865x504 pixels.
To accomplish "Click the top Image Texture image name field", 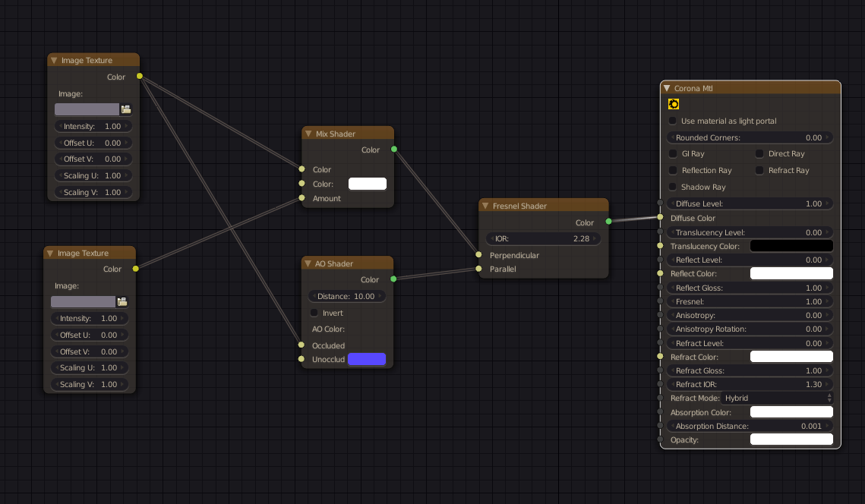I will [87, 109].
